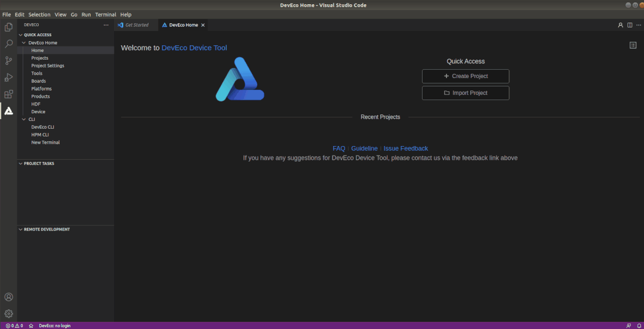Click the Create Project button
This screenshot has height=329, width=644.
(x=465, y=76)
